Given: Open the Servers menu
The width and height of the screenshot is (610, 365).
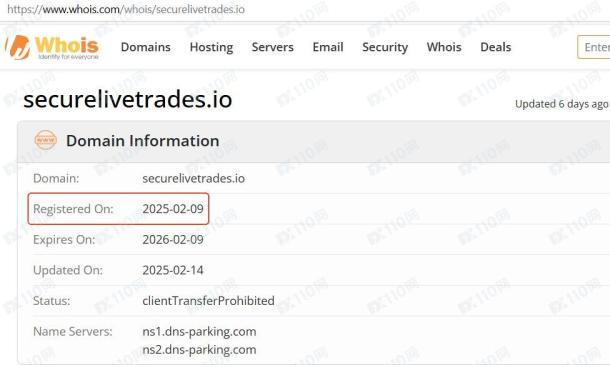Looking at the screenshot, I should (272, 47).
